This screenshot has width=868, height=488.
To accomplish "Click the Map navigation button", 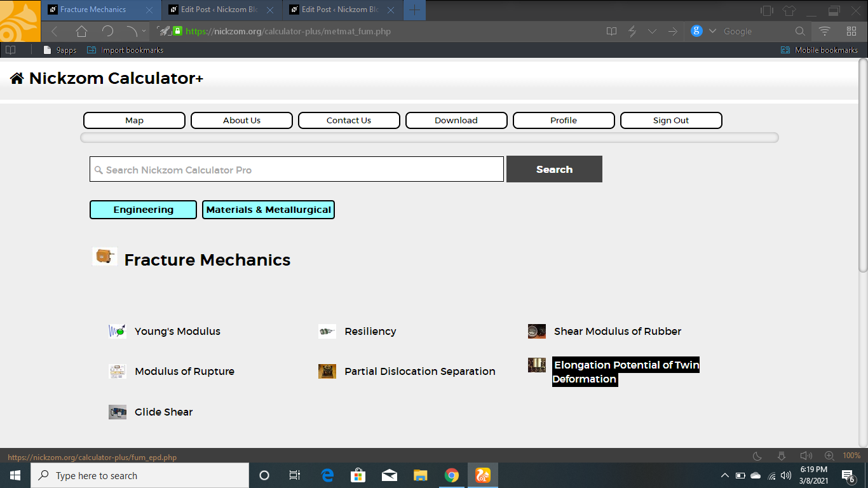I will click(x=134, y=120).
